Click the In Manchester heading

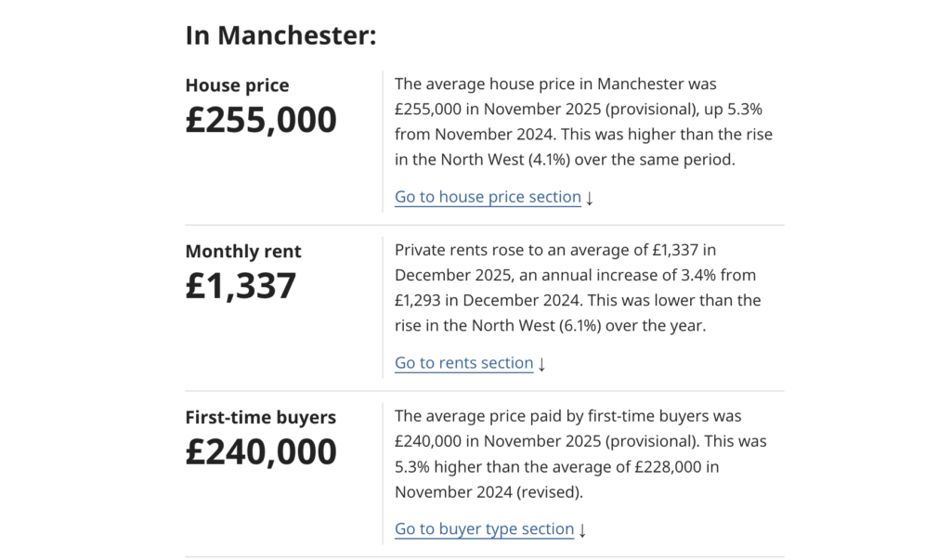coord(280,35)
